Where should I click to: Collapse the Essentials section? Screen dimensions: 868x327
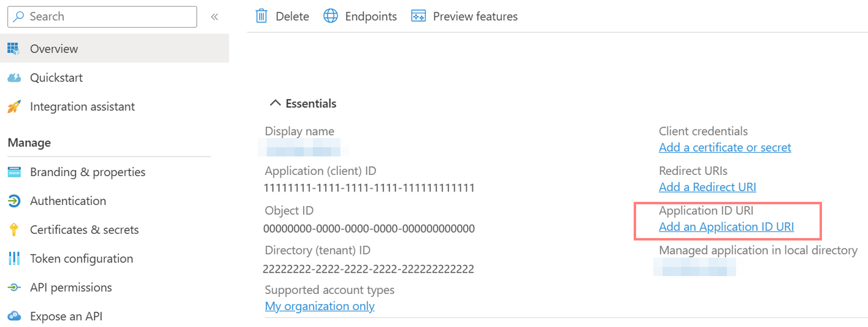[x=276, y=104]
